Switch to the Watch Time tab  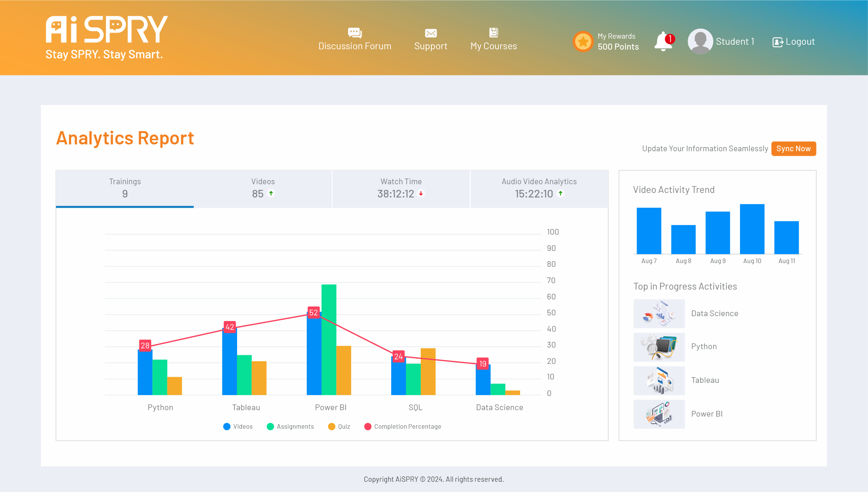tap(401, 188)
